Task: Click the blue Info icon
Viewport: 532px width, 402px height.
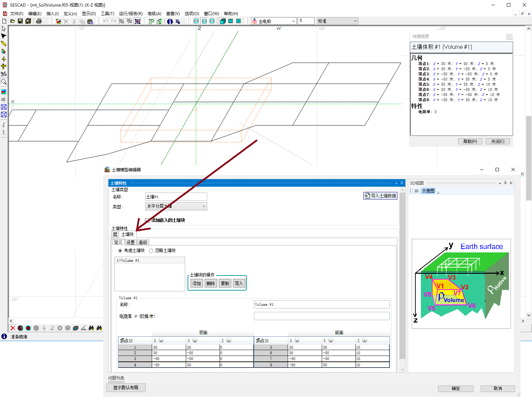Action: tap(170, 21)
